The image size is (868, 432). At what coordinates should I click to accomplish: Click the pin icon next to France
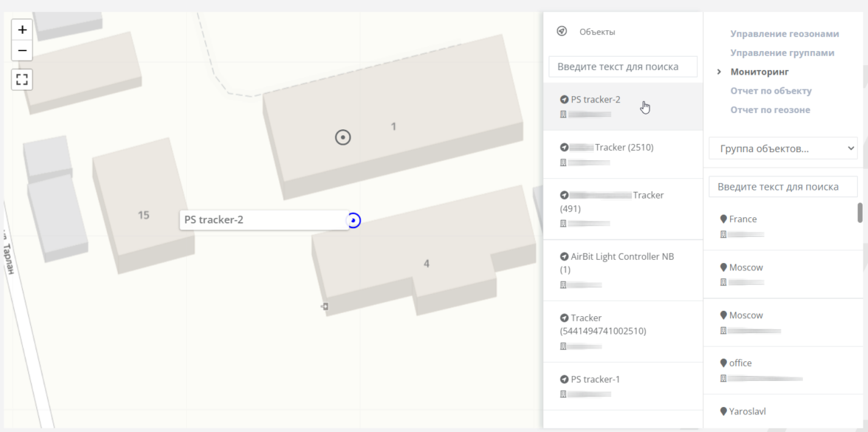[x=723, y=219]
